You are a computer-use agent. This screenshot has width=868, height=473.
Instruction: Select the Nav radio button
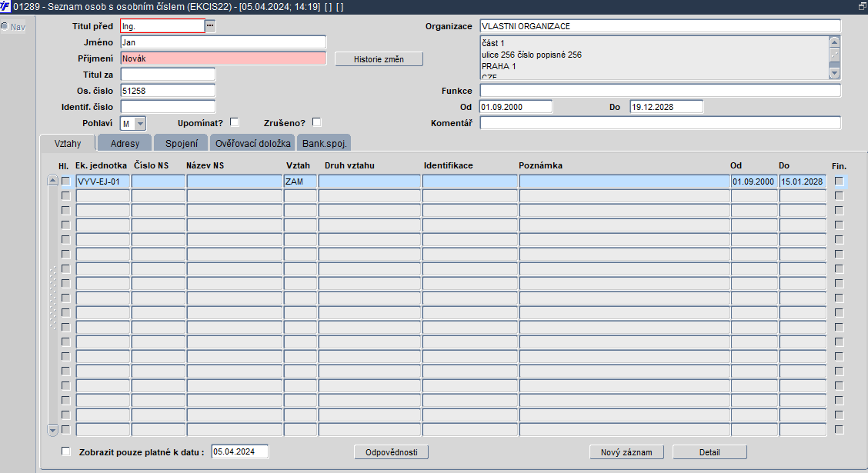tap(5, 26)
